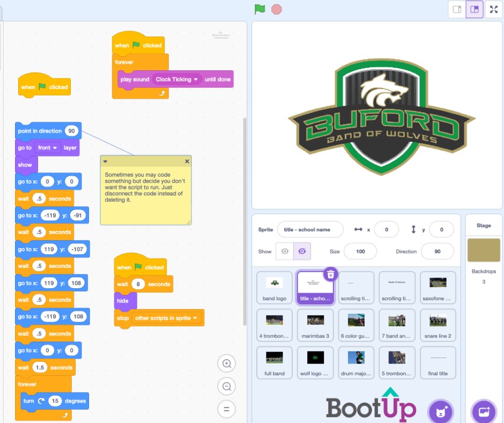
Task: Edit the sprite x position field
Action: (x=387, y=230)
